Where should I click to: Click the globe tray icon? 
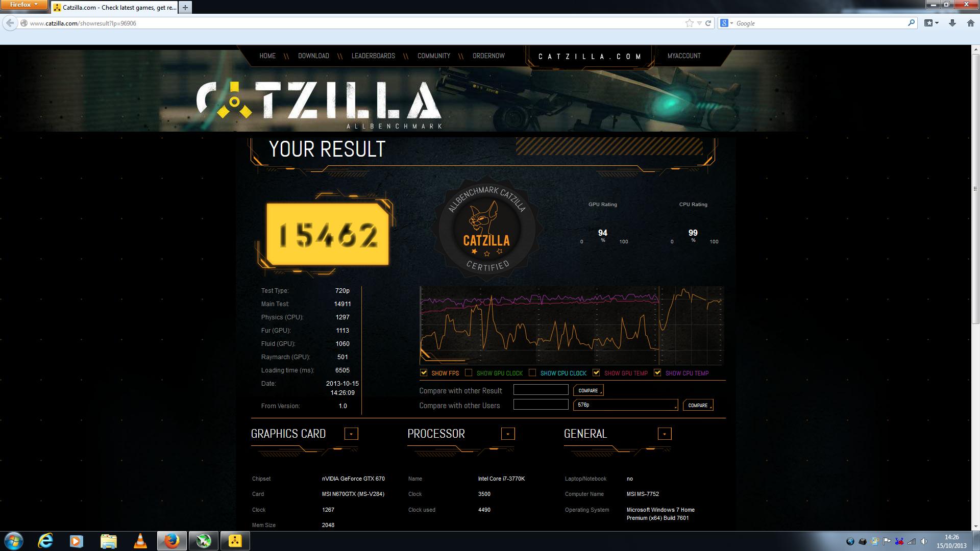(x=850, y=541)
